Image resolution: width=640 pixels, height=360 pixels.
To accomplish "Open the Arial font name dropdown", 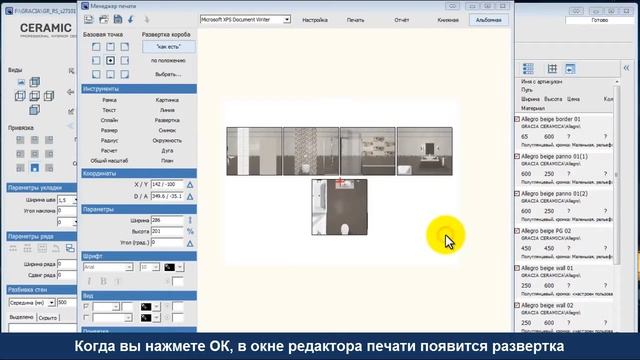I will pos(129,267).
